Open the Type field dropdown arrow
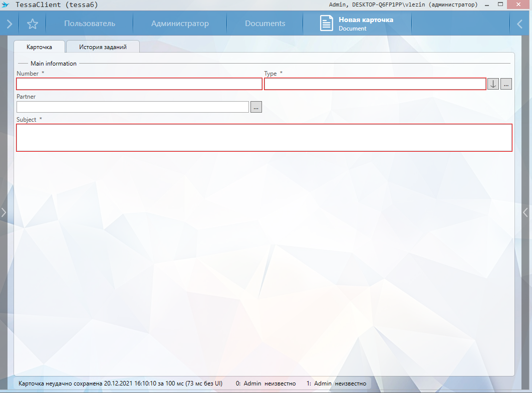532x393 pixels. (x=493, y=84)
